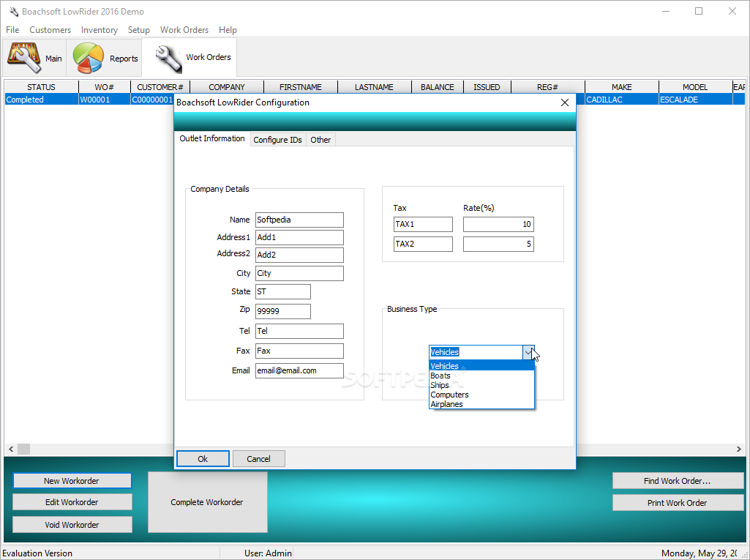Screen dimensions: 750x560
Task: Open the Reports pie chart icon
Action: [105, 58]
